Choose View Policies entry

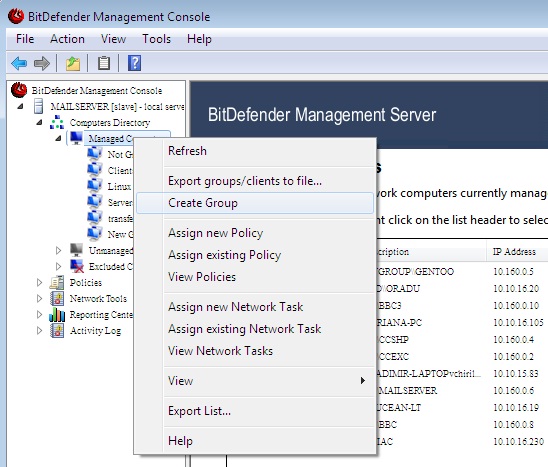point(255,277)
